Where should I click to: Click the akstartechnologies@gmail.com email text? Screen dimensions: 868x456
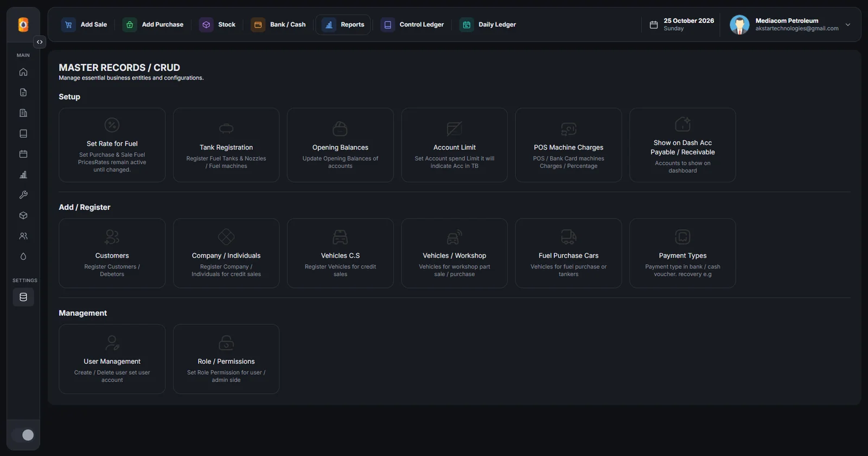coord(797,29)
